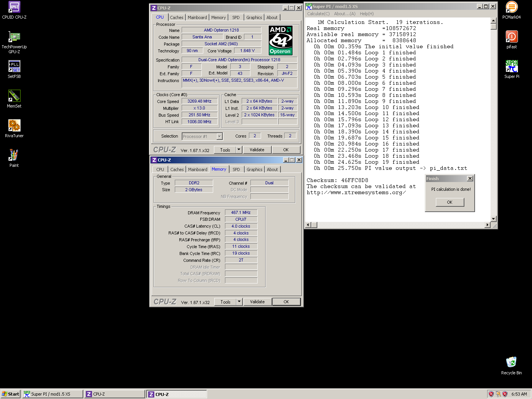
Task: Select Mainboard tab in top CPU-Z window
Action: coord(197,17)
